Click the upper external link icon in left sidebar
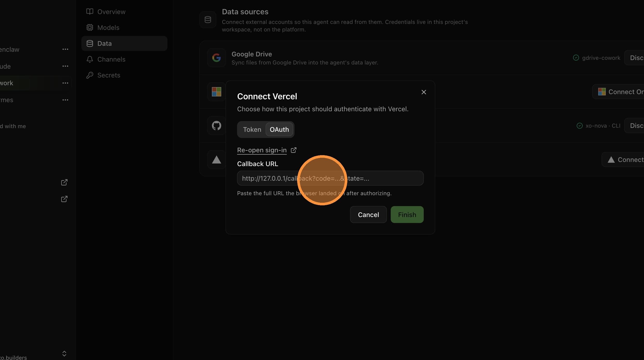 (x=64, y=182)
